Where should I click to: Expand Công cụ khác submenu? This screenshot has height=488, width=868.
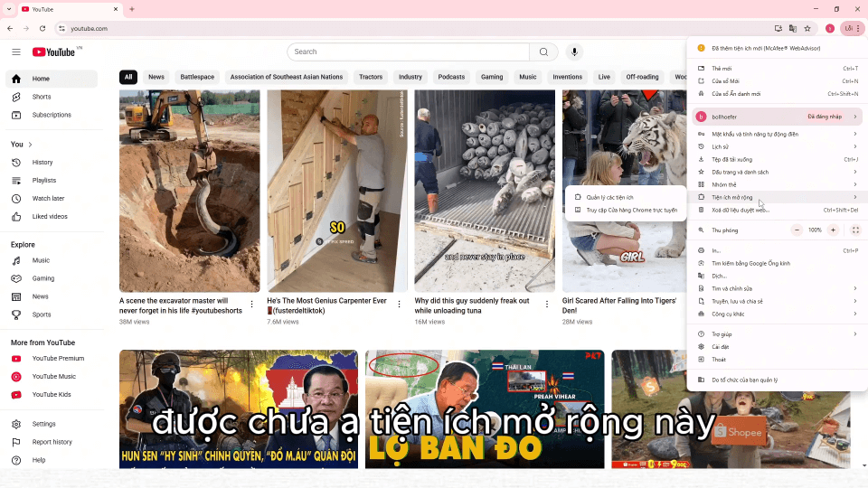pos(778,314)
